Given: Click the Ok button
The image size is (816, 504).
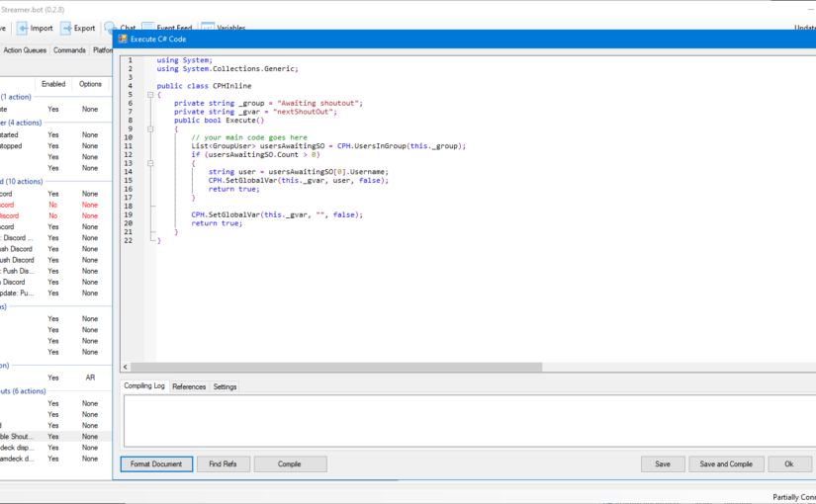Looking at the screenshot, I should (789, 463).
